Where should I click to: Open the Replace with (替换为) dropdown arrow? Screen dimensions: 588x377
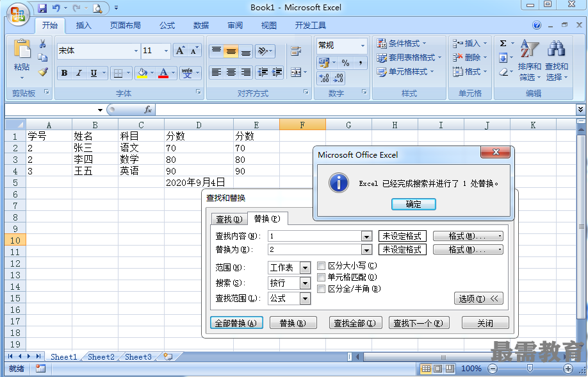366,249
